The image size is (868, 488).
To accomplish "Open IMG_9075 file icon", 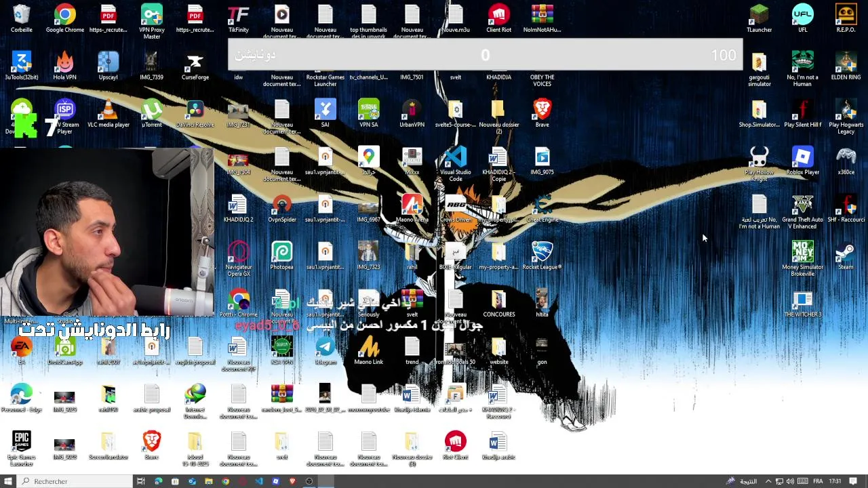I will (x=542, y=161).
